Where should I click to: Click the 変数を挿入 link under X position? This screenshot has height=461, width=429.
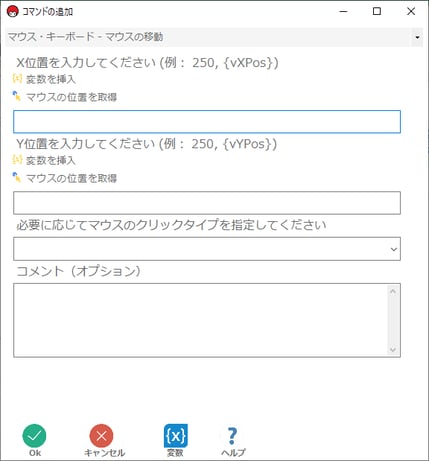tap(51, 79)
